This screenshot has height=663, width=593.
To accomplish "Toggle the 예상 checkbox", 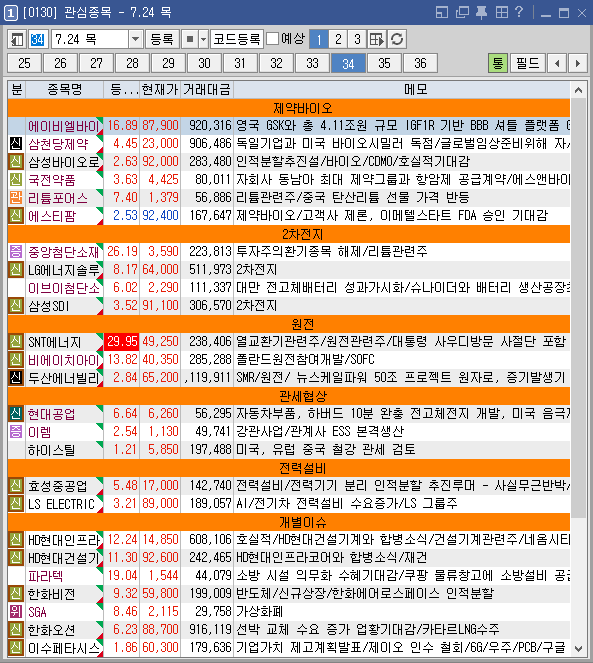I will 273,39.
